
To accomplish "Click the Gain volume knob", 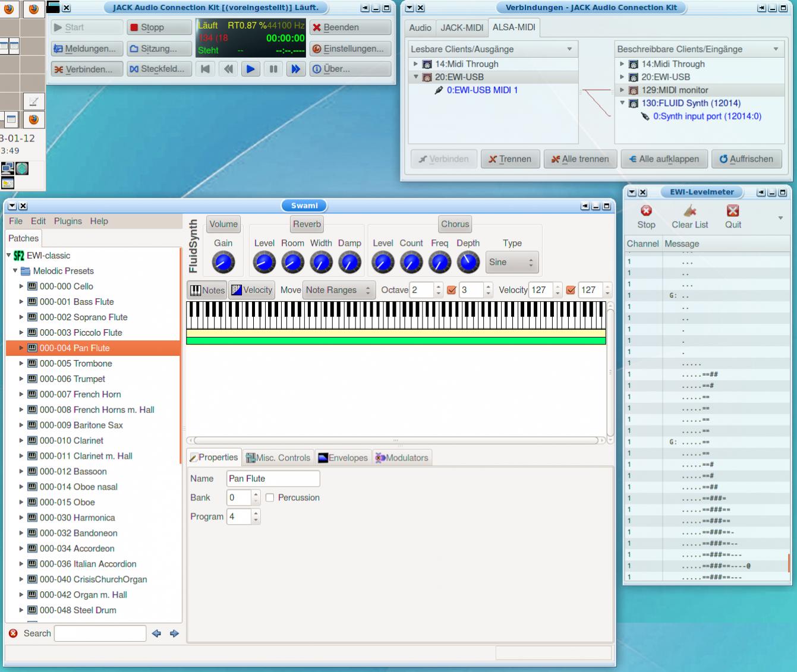I will [223, 262].
